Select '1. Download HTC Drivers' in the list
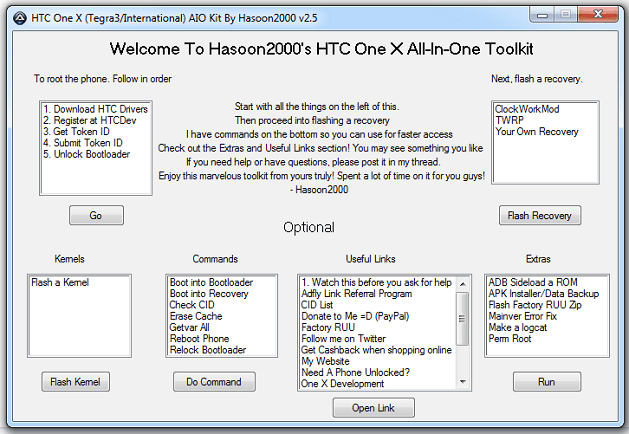 (x=95, y=109)
